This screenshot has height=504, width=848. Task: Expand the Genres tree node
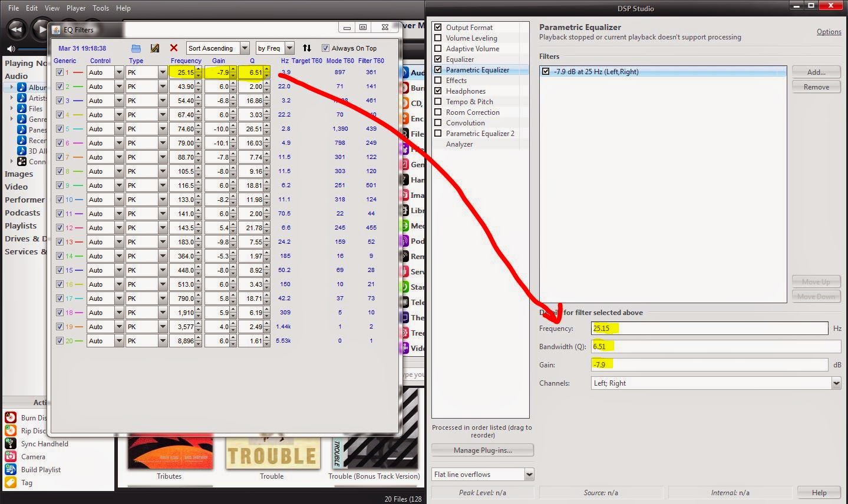click(x=11, y=119)
